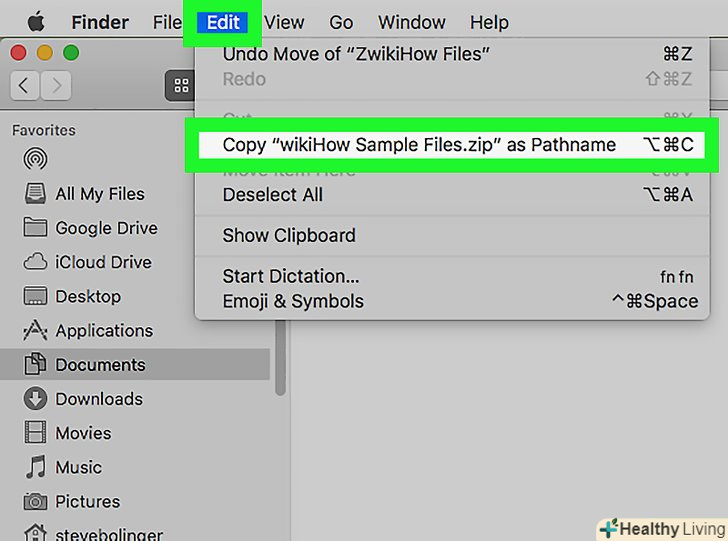Click the green zoom window button
This screenshot has width=728, height=541.
click(x=71, y=52)
